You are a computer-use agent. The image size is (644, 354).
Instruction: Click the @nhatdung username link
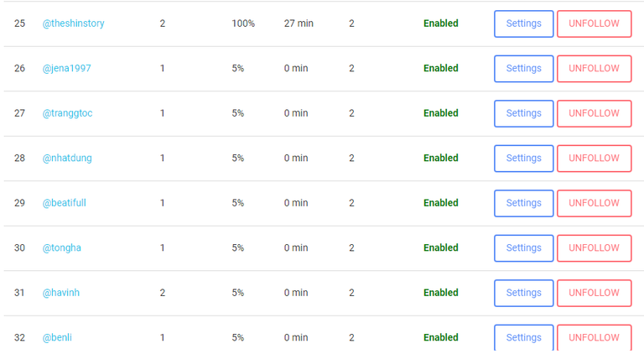point(68,159)
